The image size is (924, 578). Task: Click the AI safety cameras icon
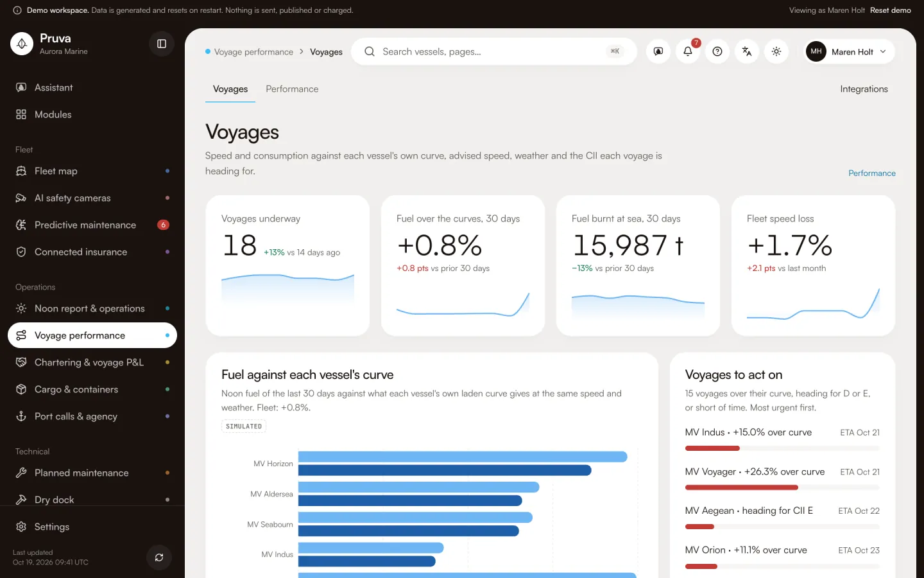coord(21,198)
